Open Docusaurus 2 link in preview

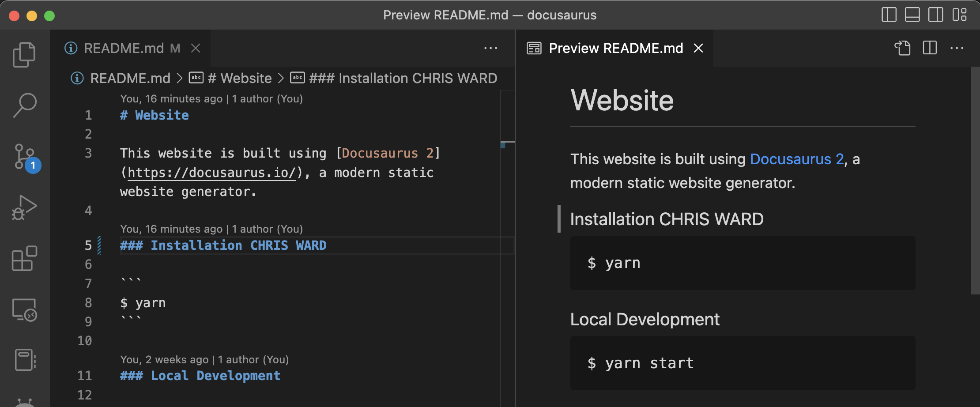797,159
